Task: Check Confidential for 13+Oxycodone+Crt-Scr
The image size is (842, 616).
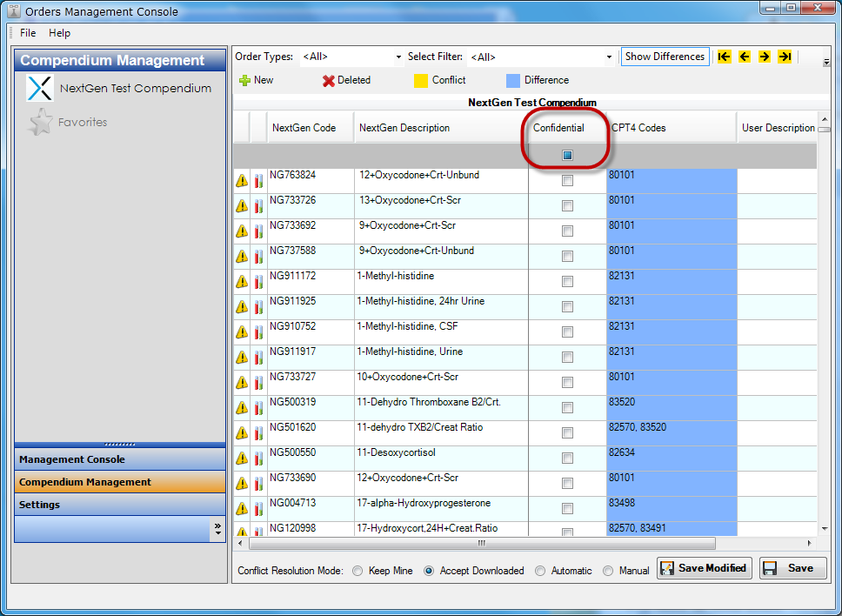Action: [x=567, y=205]
